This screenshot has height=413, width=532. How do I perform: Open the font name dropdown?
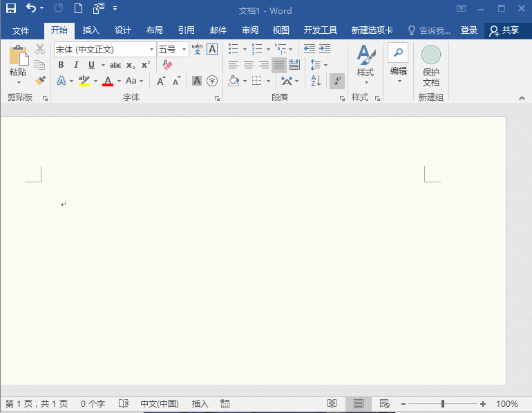click(x=151, y=50)
